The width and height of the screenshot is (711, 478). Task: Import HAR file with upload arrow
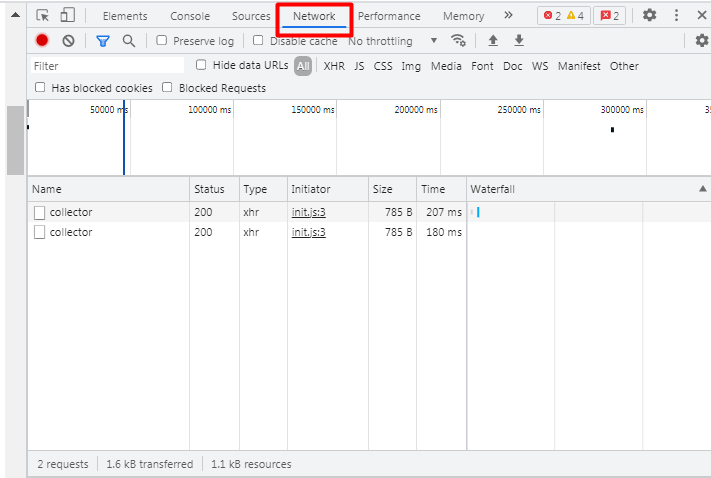pyautogui.click(x=493, y=41)
